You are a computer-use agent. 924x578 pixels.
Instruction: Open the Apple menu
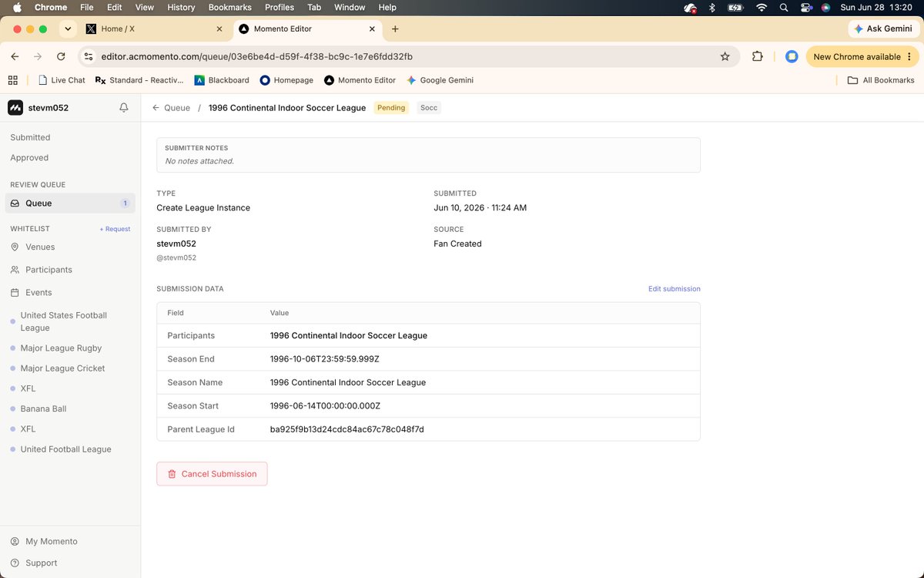[17, 8]
